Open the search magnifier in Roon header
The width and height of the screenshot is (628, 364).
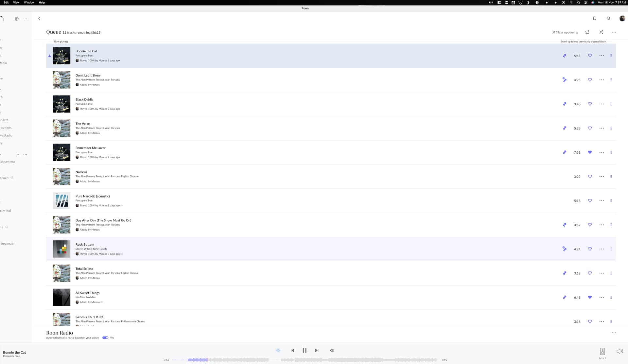coord(608,18)
